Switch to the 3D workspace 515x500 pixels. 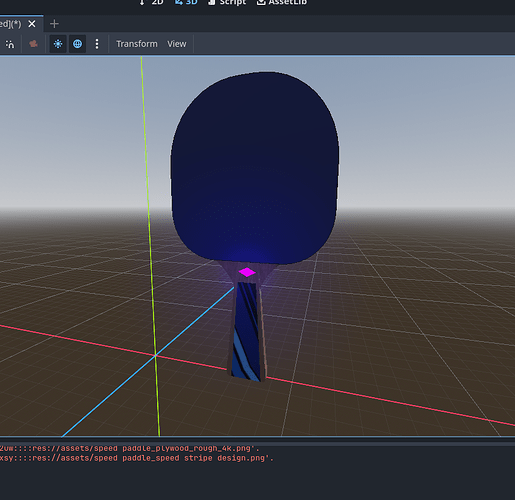pyautogui.click(x=186, y=3)
